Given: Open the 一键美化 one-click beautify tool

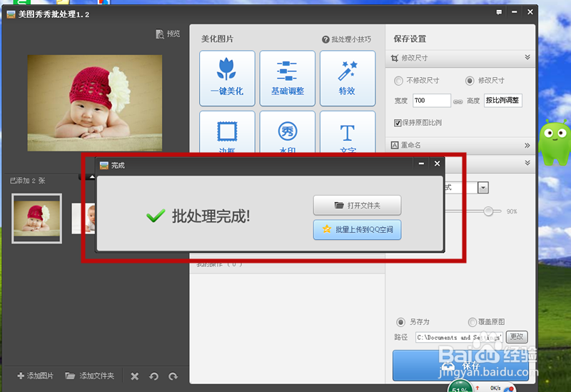Looking at the screenshot, I should click(227, 79).
